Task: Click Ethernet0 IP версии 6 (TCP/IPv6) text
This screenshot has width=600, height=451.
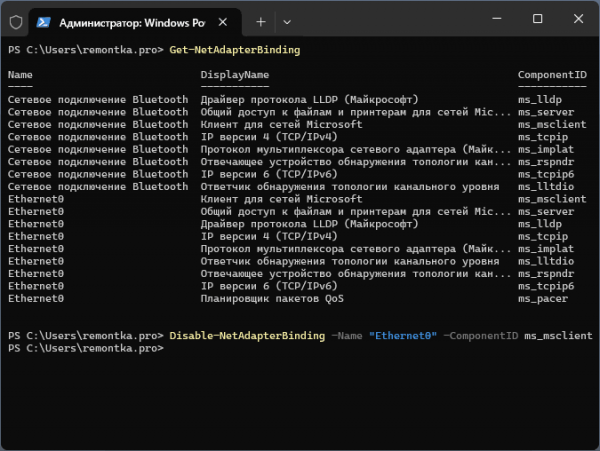Action: (269, 286)
